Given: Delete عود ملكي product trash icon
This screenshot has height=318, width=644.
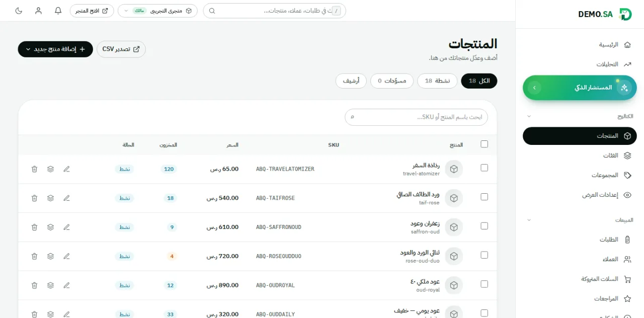Looking at the screenshot, I should 34,285.
